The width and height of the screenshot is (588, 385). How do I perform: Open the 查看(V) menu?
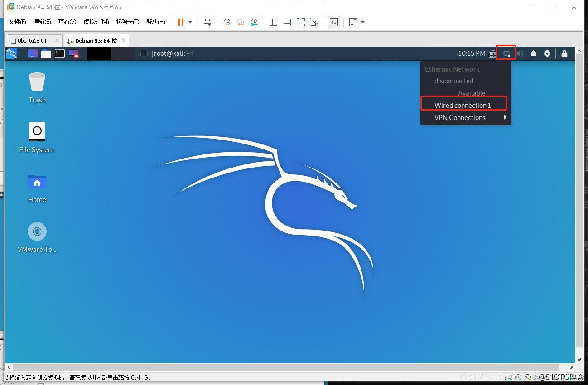tap(67, 22)
